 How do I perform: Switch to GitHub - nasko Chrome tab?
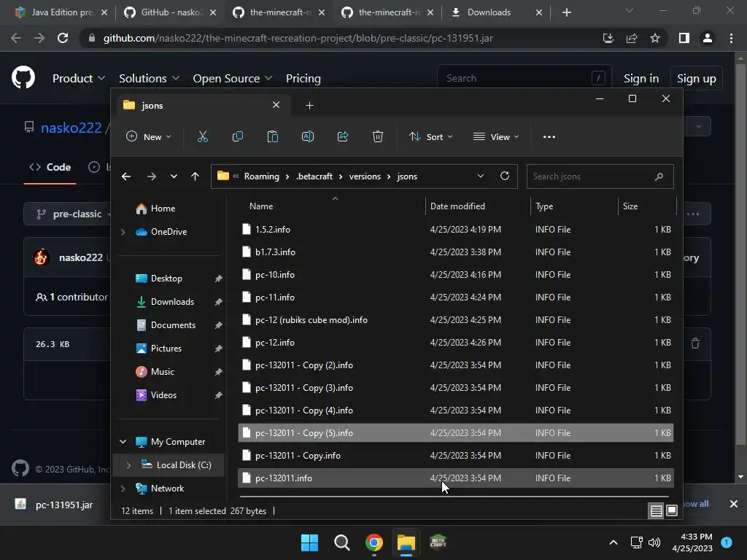[x=169, y=12]
